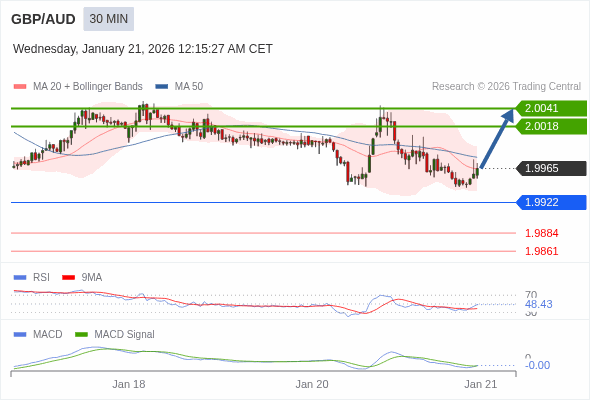The width and height of the screenshot is (590, 400).
Task: Click the MA 20 + Bollinger Bands legend swatch
Action: (20, 87)
